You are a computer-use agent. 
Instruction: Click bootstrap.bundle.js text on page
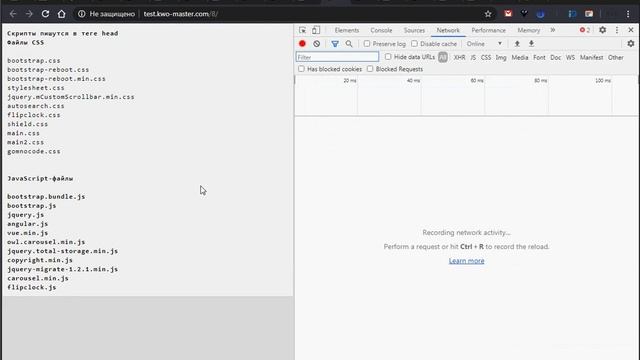(46, 197)
